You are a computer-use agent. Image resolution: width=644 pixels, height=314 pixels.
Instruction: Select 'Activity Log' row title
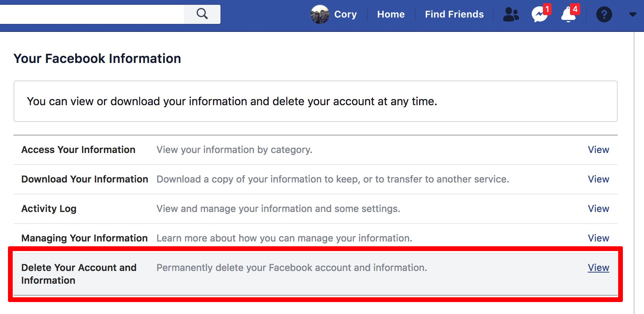[49, 209]
